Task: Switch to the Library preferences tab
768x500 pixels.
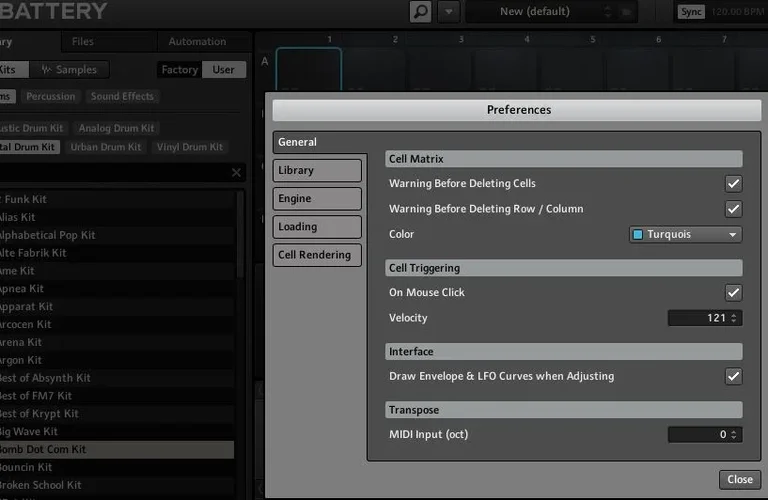Action: [x=317, y=171]
